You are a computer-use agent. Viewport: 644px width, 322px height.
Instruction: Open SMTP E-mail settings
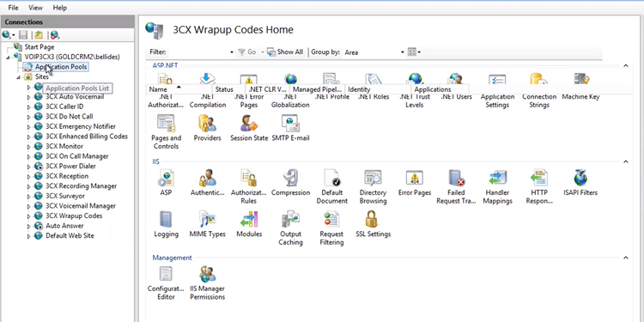[x=290, y=128]
